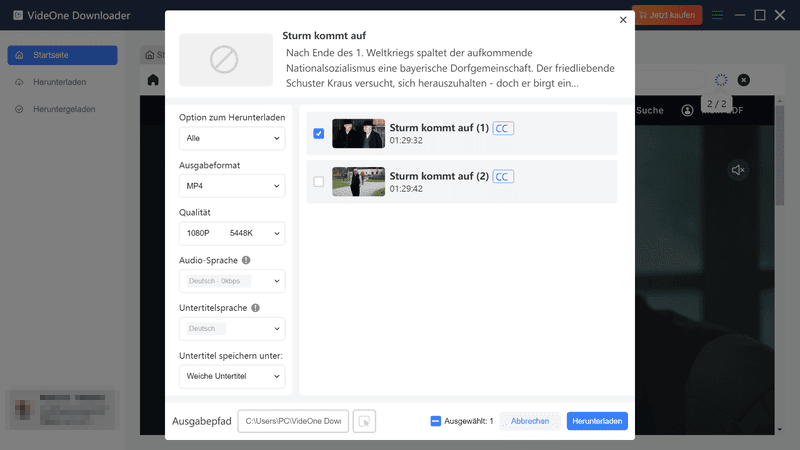
Task: Click the Untertitelsprache info icon
Action: pyautogui.click(x=256, y=308)
